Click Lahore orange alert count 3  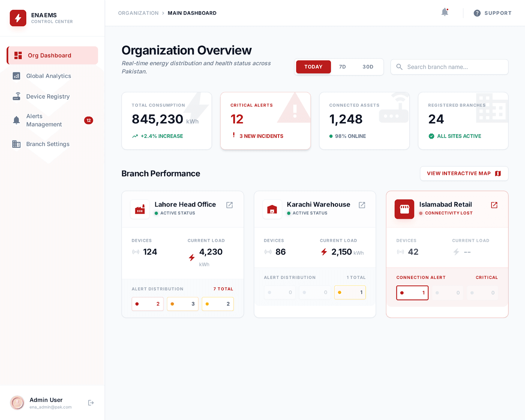(183, 304)
